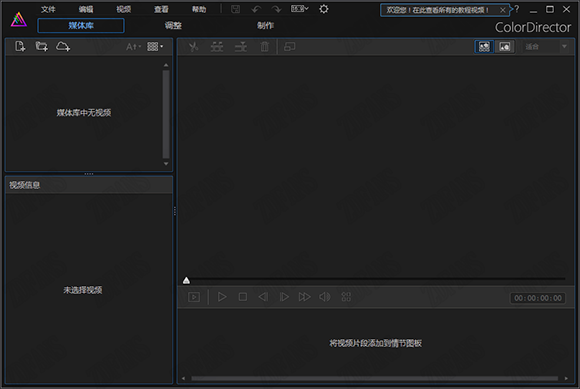Viewport: 580px width, 389px height.
Task: Open the 文件 menu
Action: click(48, 9)
